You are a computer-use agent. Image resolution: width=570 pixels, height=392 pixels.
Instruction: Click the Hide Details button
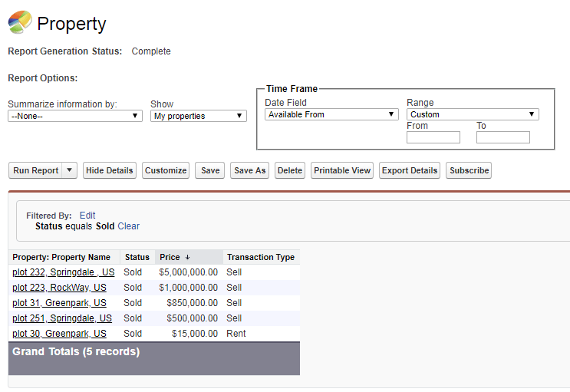(x=110, y=170)
